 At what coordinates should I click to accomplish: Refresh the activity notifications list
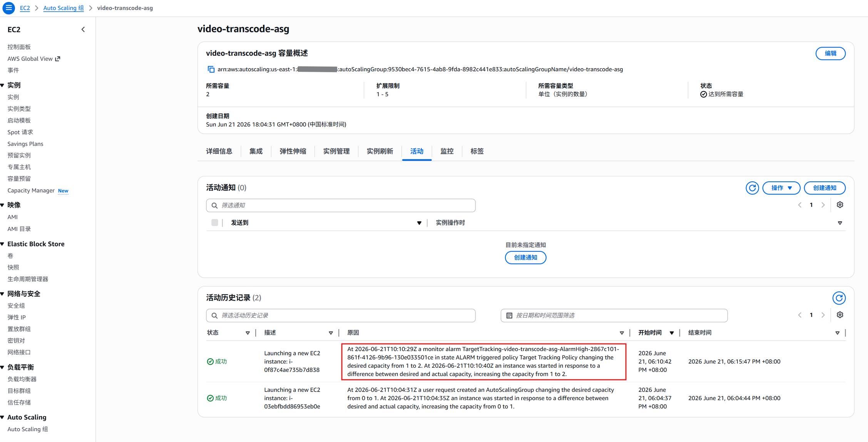[752, 188]
